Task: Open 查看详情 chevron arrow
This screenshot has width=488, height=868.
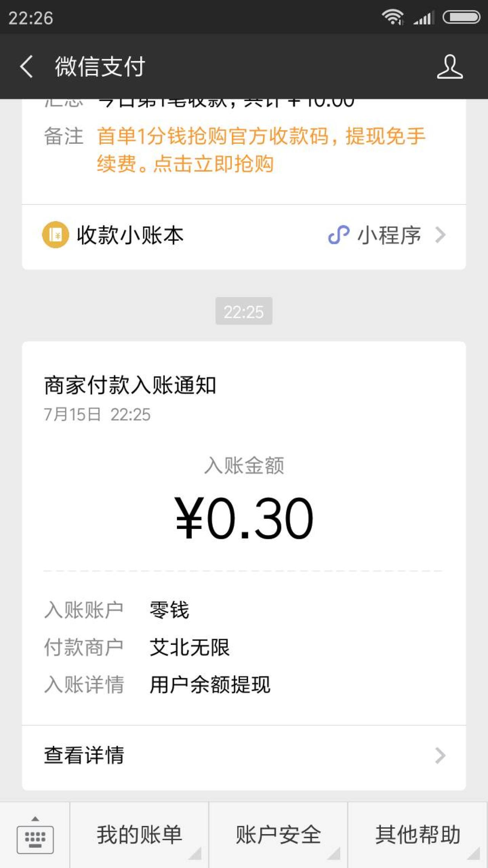Action: (441, 755)
